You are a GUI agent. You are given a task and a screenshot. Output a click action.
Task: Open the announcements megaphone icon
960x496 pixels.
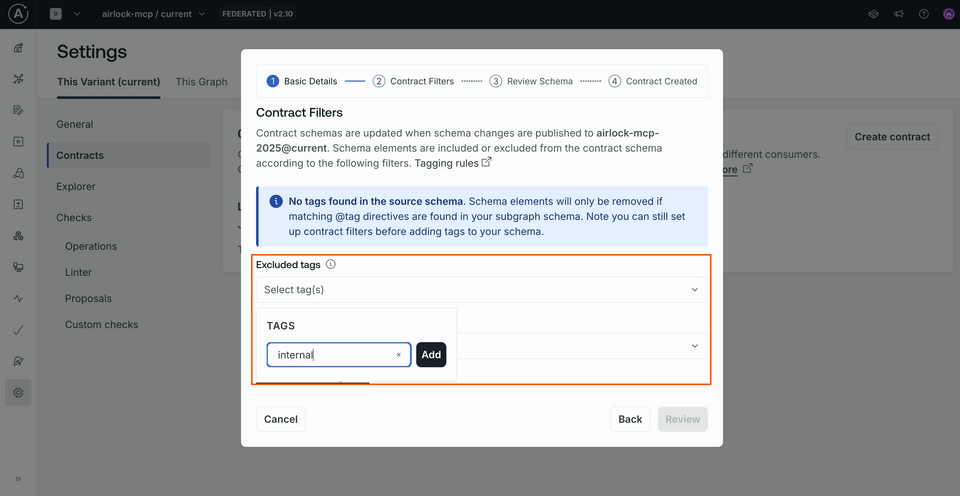(896, 14)
